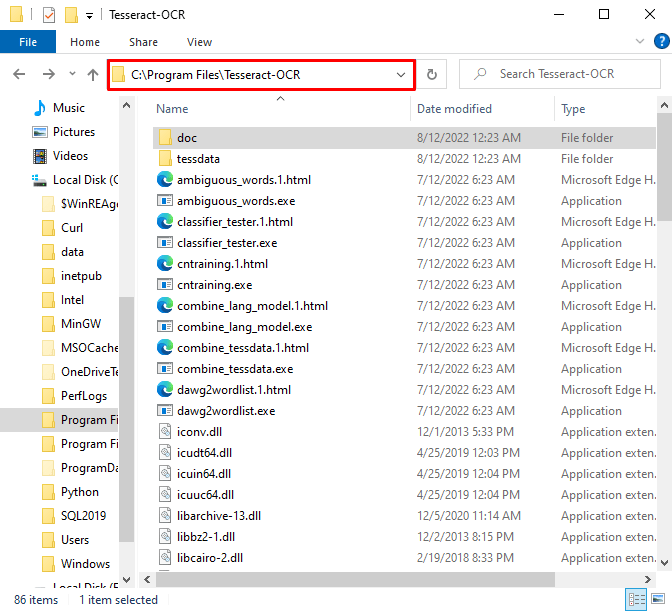Open Help via the question mark icon

662,42
